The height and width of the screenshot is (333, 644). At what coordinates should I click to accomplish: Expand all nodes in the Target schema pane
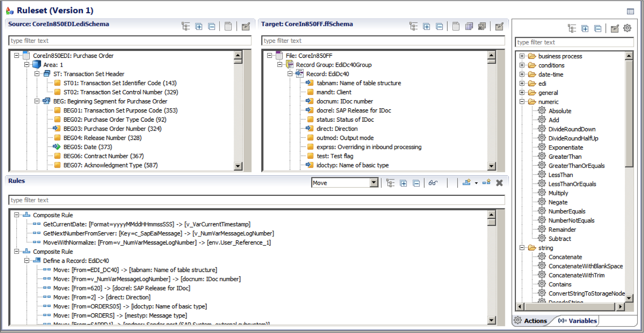[x=426, y=26]
